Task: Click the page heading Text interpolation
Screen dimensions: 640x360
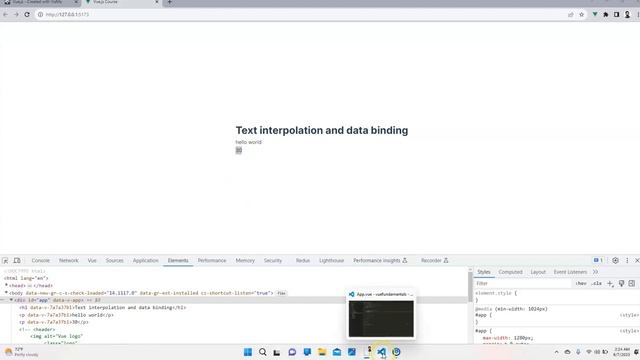Action: [322, 130]
